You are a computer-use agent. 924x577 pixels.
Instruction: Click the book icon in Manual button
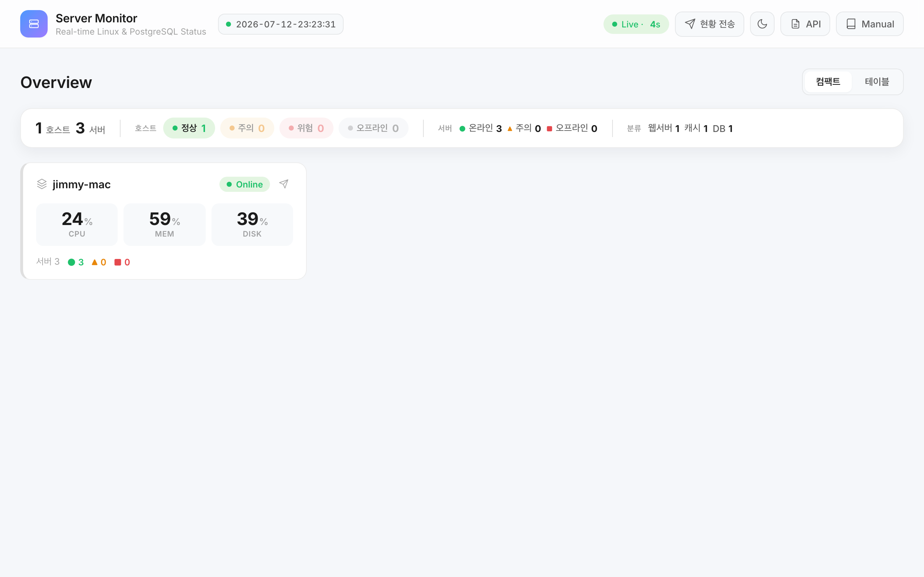(x=851, y=24)
